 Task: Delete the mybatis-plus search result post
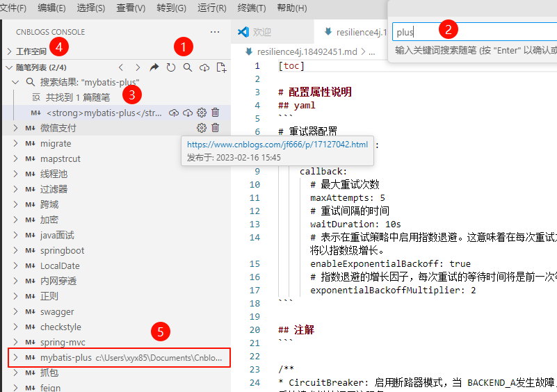click(x=216, y=113)
